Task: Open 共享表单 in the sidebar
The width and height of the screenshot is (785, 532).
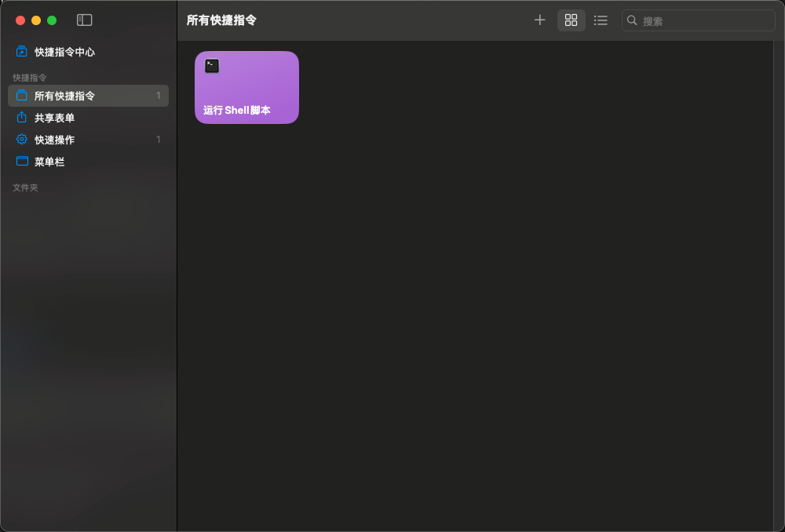Action: click(x=88, y=118)
